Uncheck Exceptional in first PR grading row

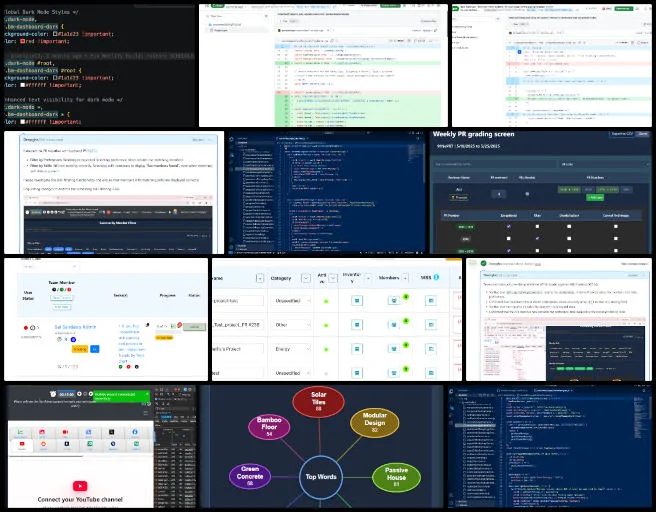coord(508,226)
